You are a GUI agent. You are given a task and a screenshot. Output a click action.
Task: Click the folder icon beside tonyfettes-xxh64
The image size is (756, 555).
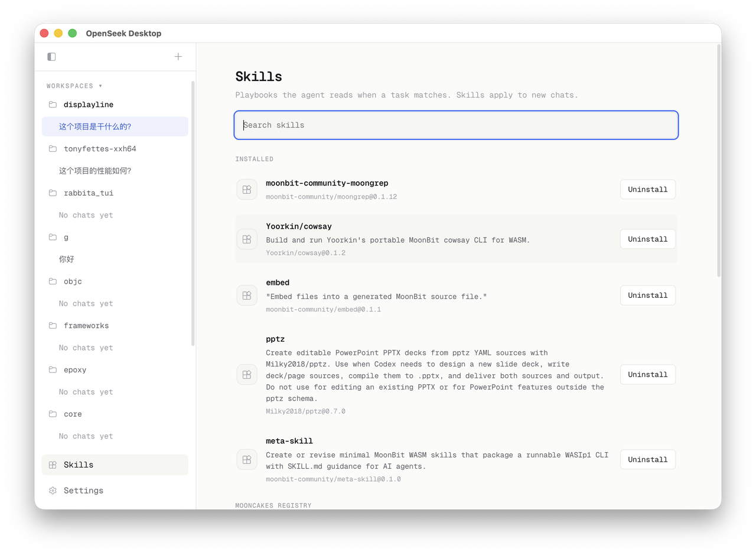(53, 149)
